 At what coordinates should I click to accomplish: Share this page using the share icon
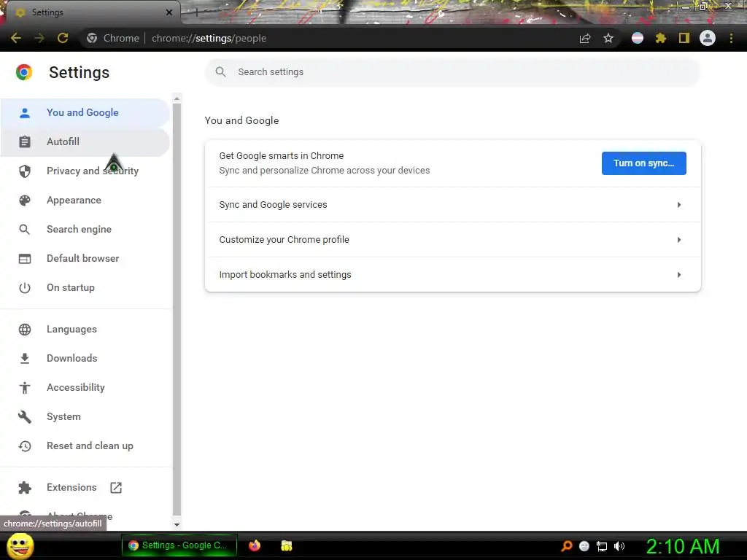click(x=585, y=38)
